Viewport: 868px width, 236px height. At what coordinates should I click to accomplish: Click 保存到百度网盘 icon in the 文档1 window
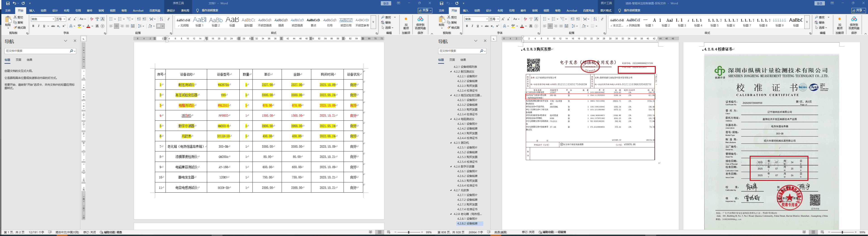tap(420, 23)
